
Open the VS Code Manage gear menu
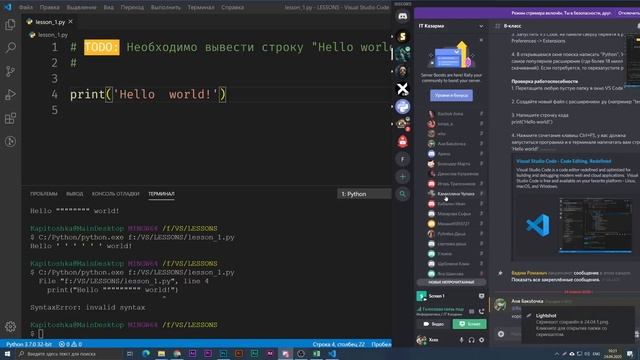pos(10,326)
